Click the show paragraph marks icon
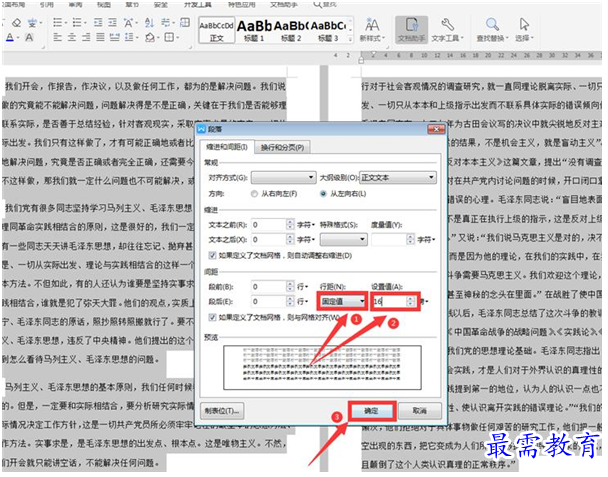 click(167, 22)
